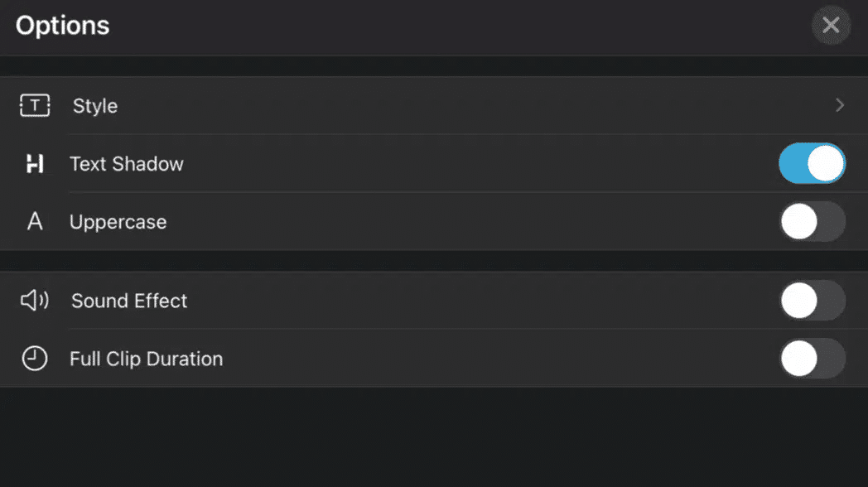
Task: Select the Sound Effect label text
Action: click(x=129, y=301)
